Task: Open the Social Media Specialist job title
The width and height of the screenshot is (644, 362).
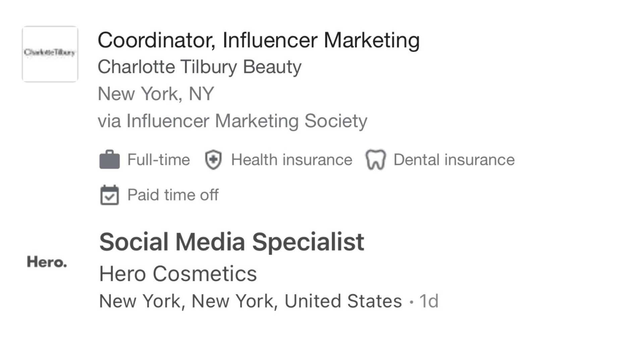Action: (231, 242)
